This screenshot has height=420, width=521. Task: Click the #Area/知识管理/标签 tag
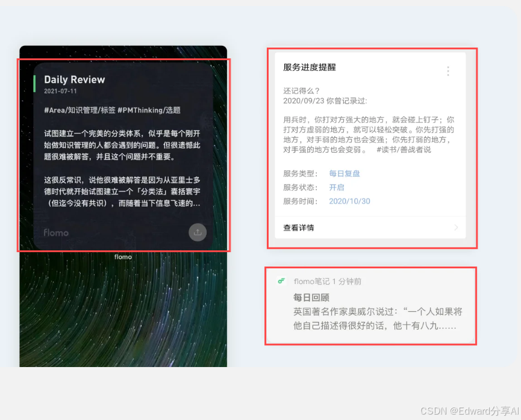tap(80, 110)
